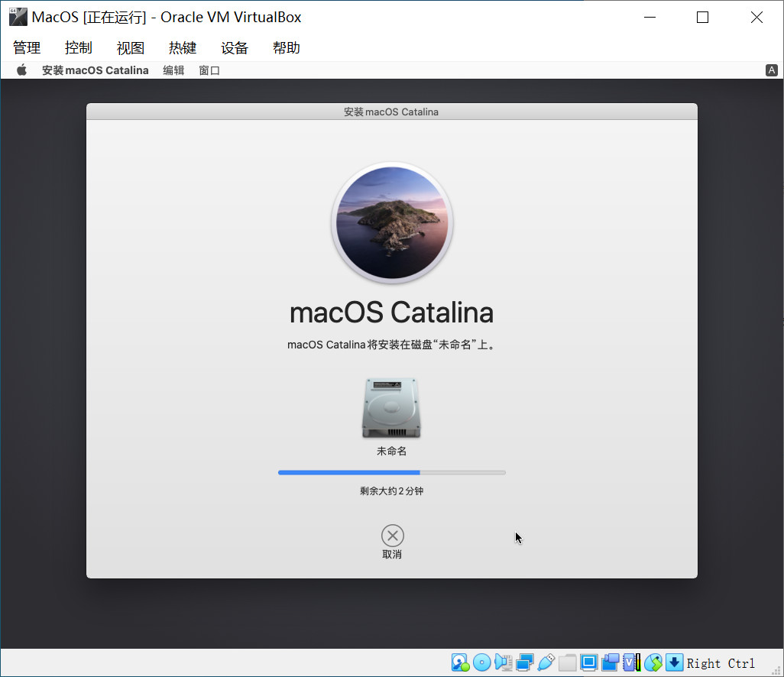Open the 视图 menu
This screenshot has width=784, height=677.
click(131, 48)
